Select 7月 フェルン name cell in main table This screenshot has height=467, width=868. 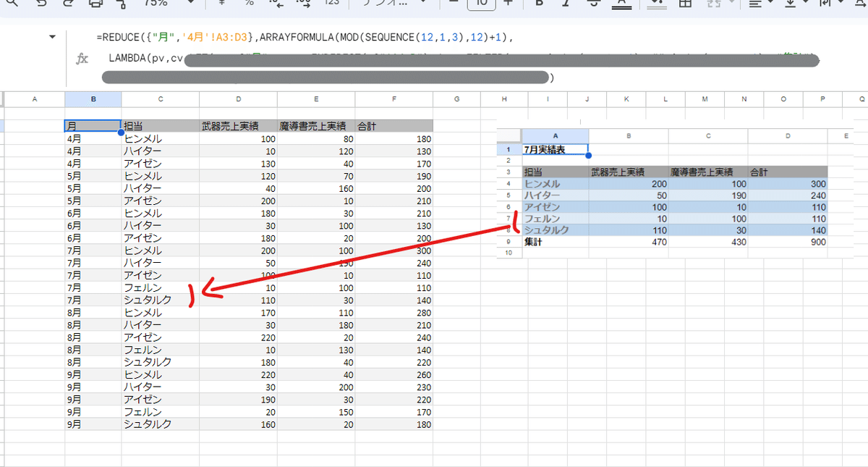click(x=161, y=287)
